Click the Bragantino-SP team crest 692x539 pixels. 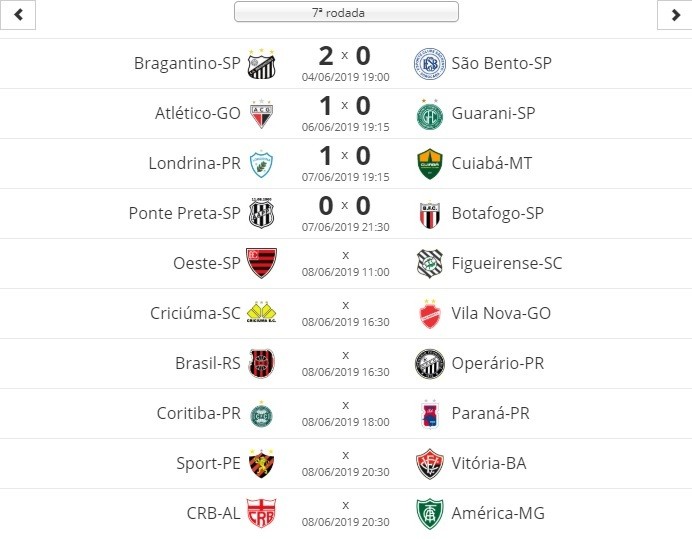point(261,64)
